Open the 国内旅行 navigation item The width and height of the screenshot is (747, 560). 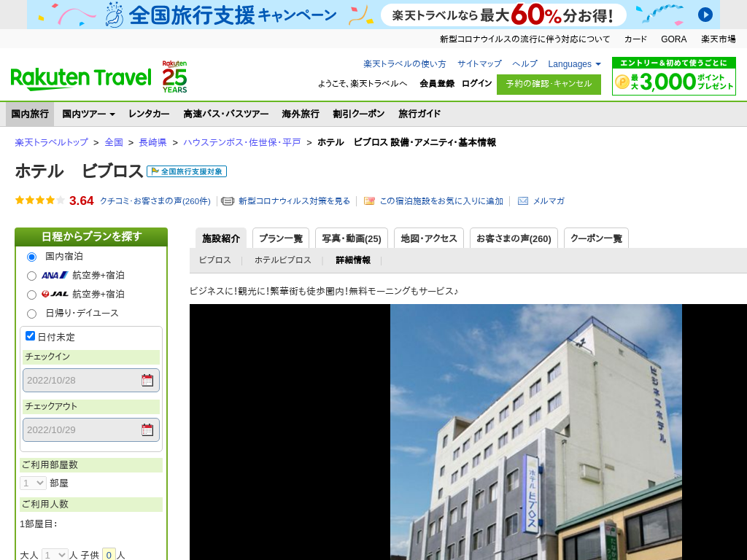(29, 114)
